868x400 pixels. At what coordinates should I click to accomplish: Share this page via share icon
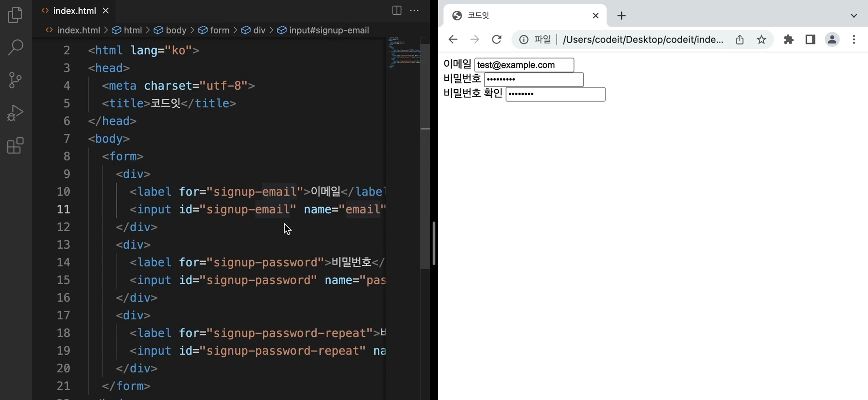[740, 39]
